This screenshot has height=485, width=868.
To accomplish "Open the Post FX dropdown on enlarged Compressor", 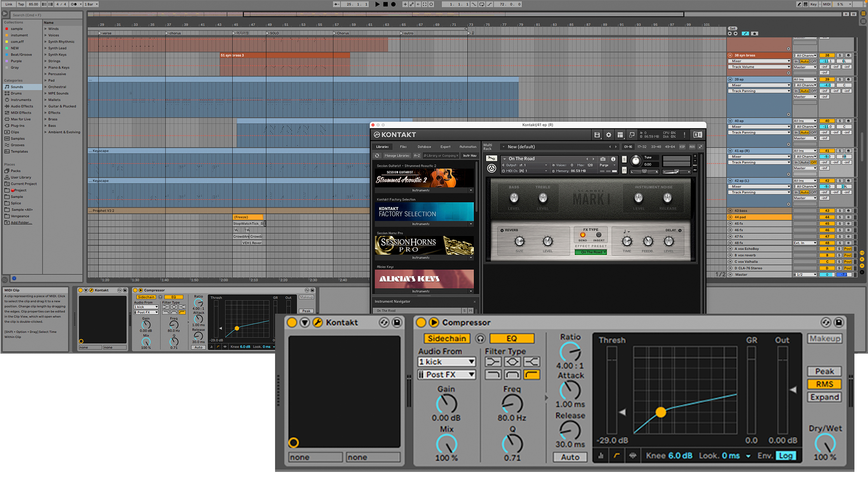I will [446, 375].
